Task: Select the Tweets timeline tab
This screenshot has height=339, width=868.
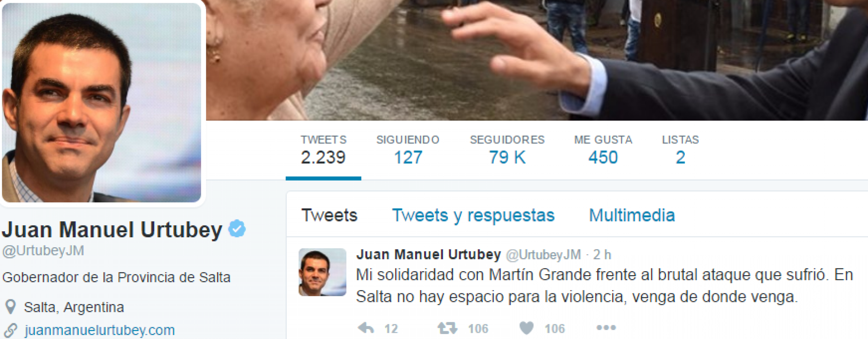Action: 329,215
